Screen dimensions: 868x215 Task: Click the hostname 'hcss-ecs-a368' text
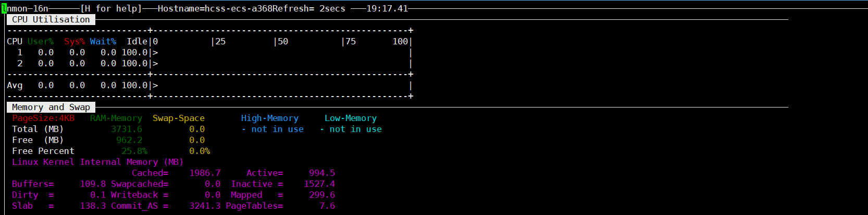tap(239, 9)
